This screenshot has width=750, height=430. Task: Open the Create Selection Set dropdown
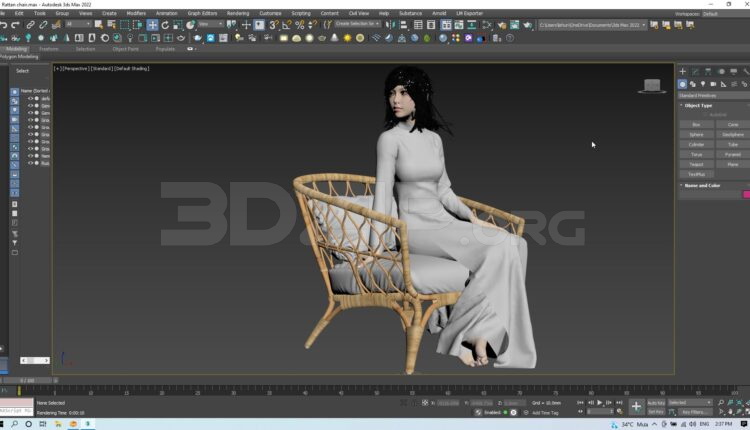[357, 24]
